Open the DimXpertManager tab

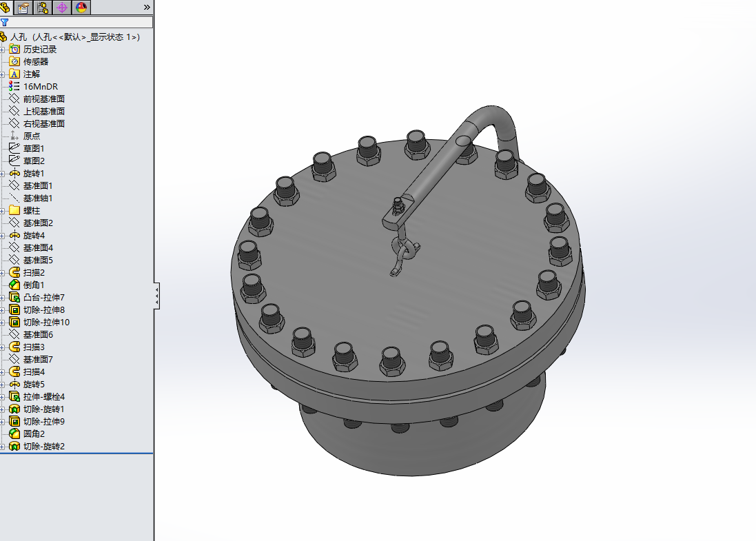[x=62, y=7]
